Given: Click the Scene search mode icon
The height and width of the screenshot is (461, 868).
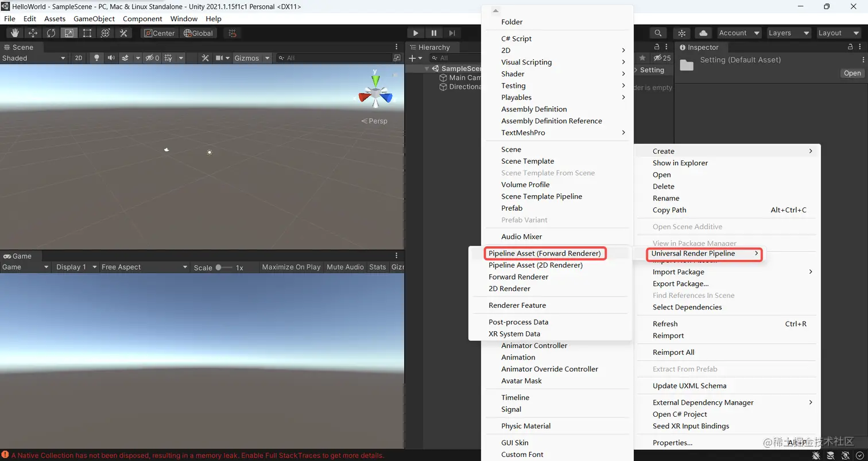Looking at the screenshot, I should 397,58.
